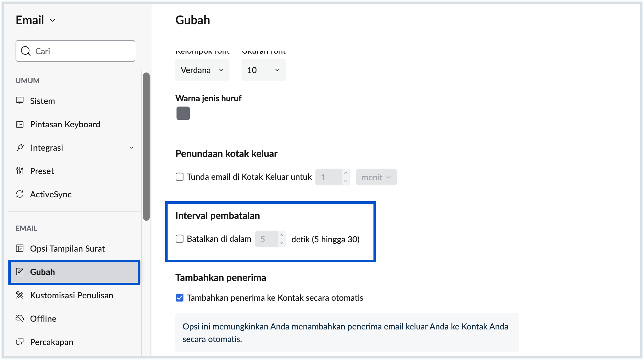The width and height of the screenshot is (644, 360).
Task: Click the Sistem monitor icon
Action: 20,101
